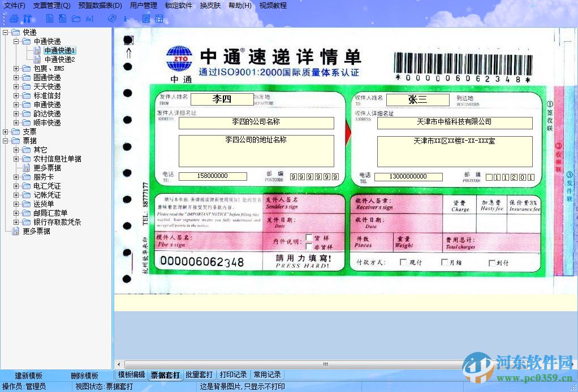This screenshot has height=392, width=578.
Task: Check the 现付 payment checkbox on the form
Action: point(403,262)
